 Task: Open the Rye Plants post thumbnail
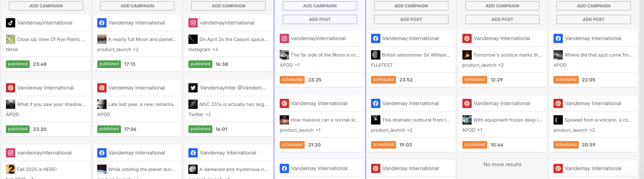11,39
